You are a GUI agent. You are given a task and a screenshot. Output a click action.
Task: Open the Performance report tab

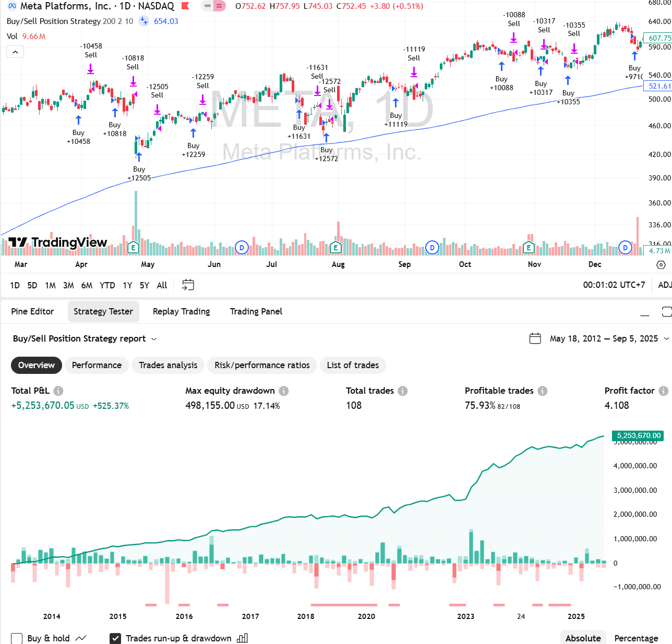tap(97, 365)
